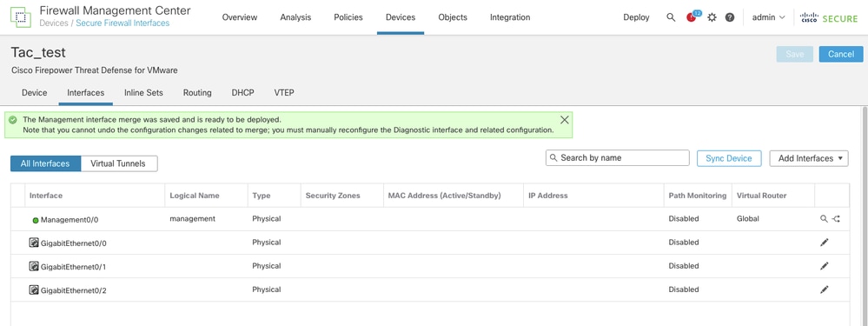Click the 'management' logical name cell
Viewport: 868px width, 326px height.
click(192, 218)
